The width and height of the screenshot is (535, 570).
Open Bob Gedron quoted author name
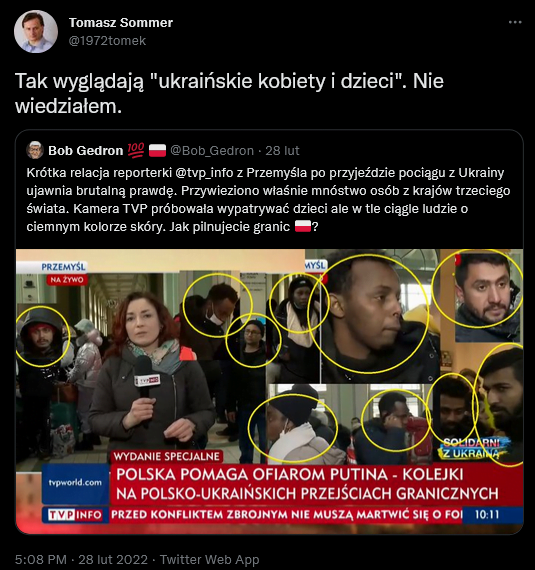86,150
